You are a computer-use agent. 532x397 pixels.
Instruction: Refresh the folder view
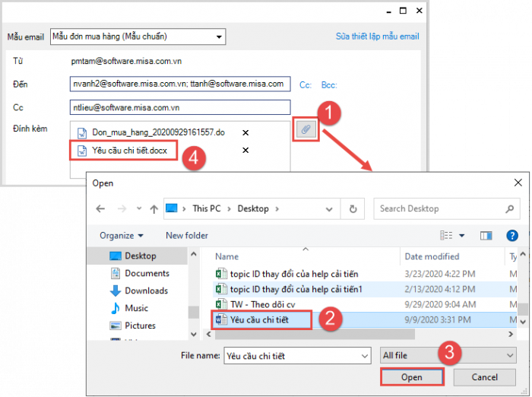point(353,208)
